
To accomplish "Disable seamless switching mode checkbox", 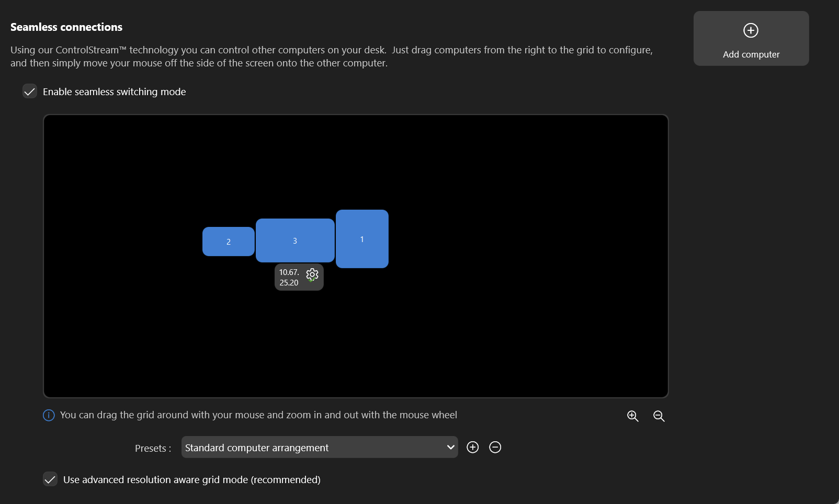I will 30,91.
